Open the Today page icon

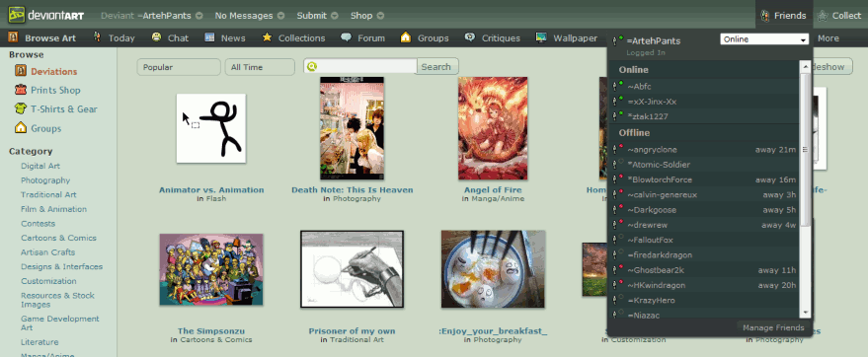(x=98, y=37)
